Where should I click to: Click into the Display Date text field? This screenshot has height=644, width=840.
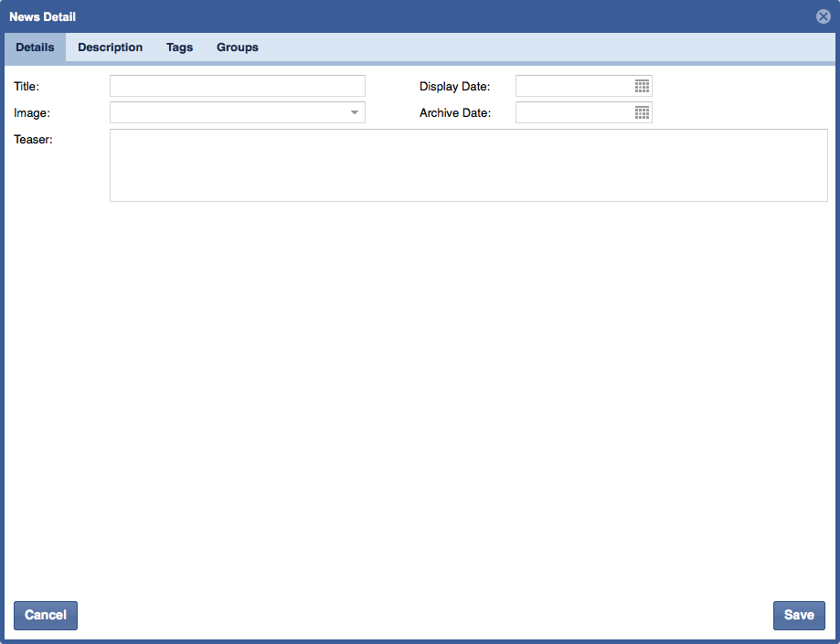574,86
